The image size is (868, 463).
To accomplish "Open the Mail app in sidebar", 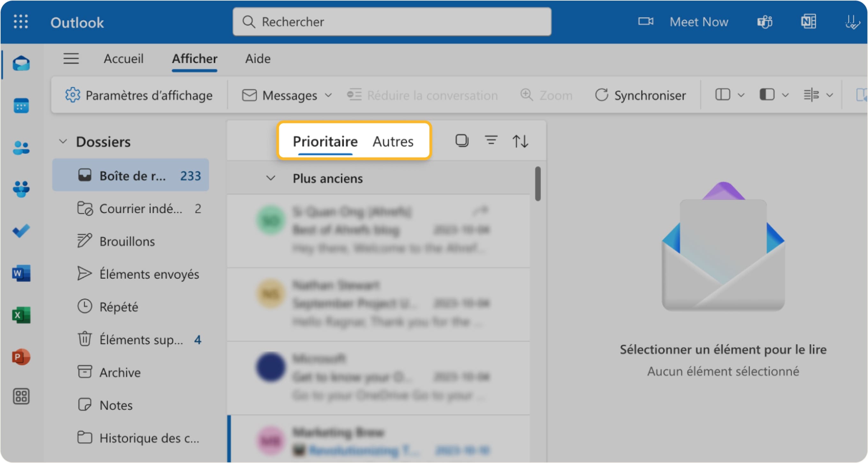I will click(21, 63).
